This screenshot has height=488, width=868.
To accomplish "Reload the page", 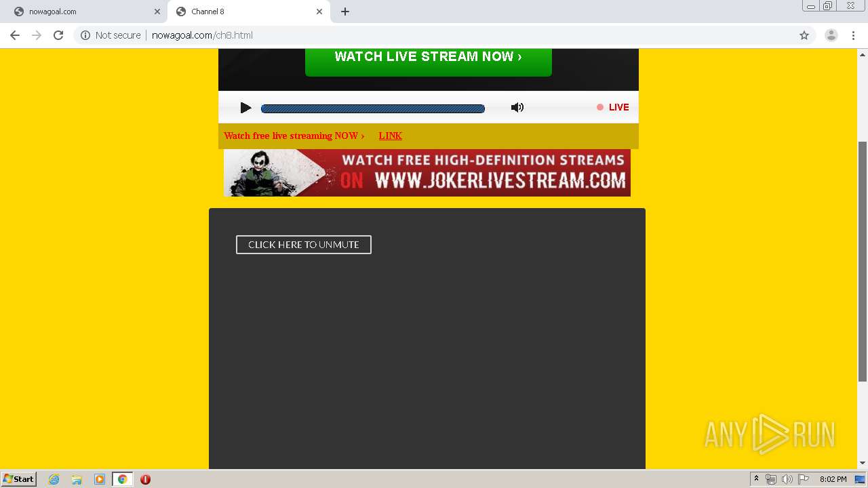I will (x=58, y=35).
